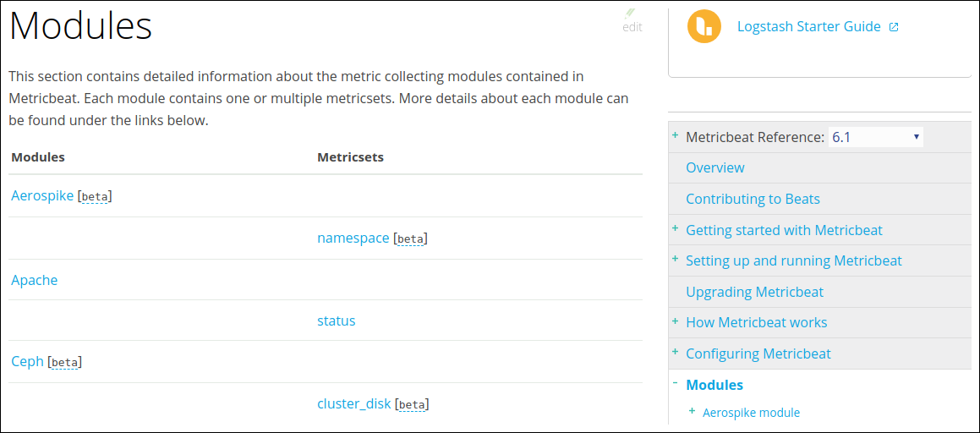The height and width of the screenshot is (433, 980).
Task: Open the Logstash Starter Guide link
Action: pos(808,27)
